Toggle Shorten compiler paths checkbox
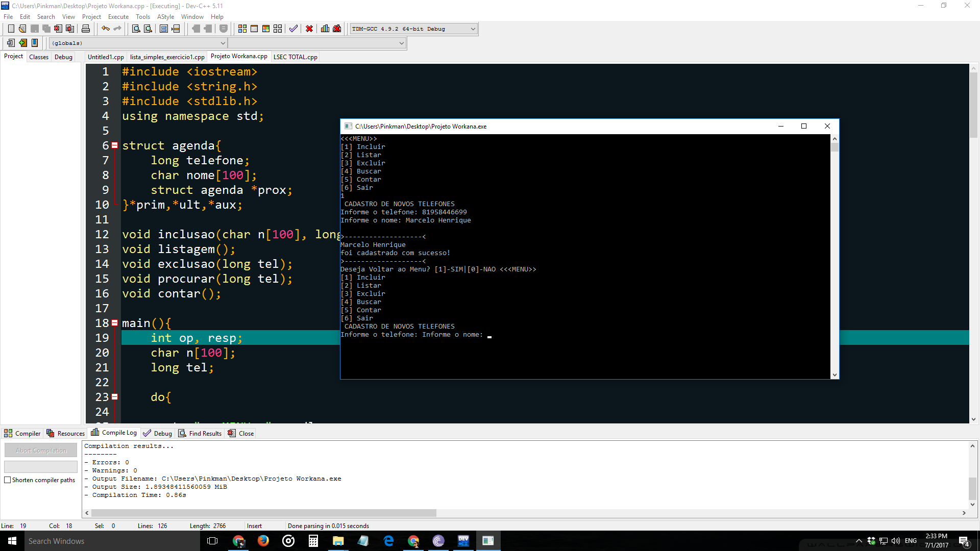 (8, 480)
